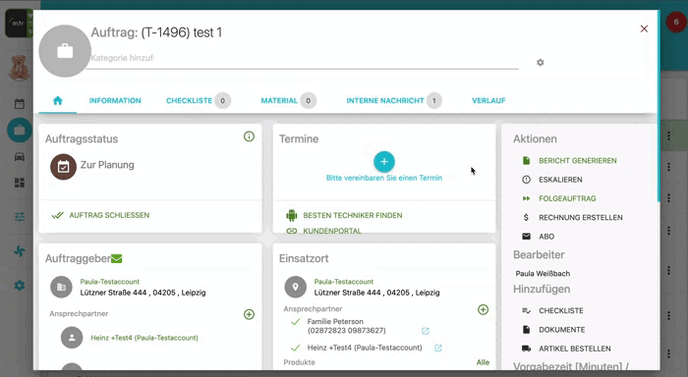
Task: Click the Kategorie hinzufügen input field
Action: coord(302,58)
